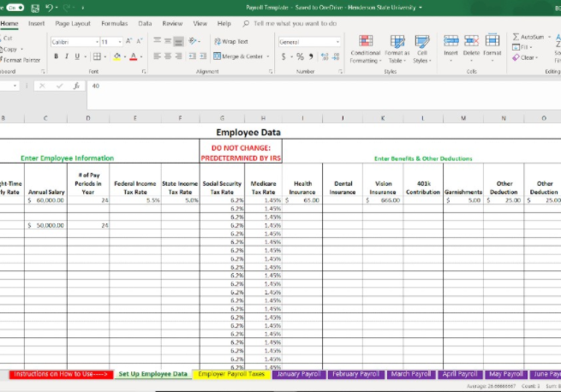Select Middle Align icon

click(168, 41)
